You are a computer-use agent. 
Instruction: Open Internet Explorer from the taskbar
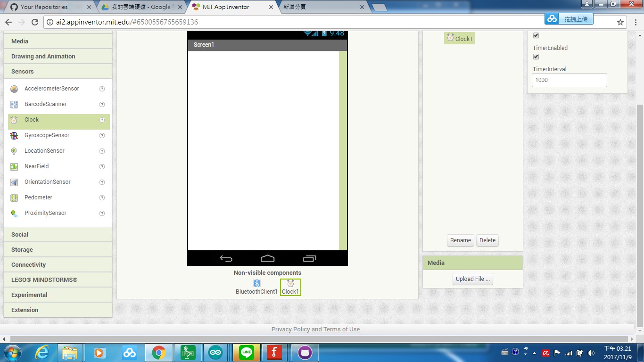(x=42, y=353)
